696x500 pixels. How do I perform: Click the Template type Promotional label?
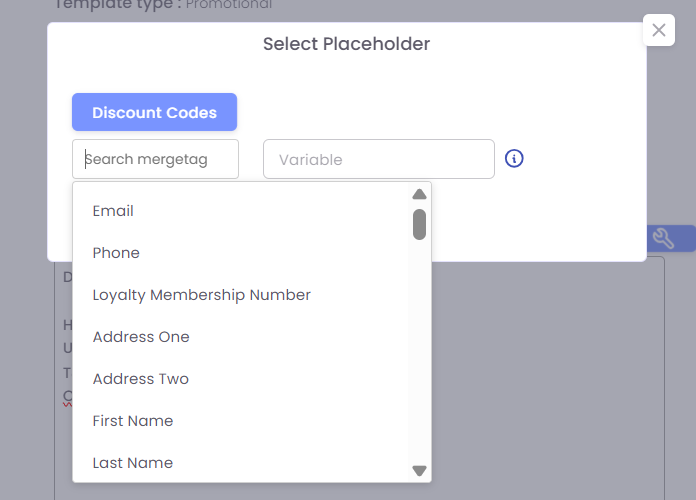[x=163, y=5]
